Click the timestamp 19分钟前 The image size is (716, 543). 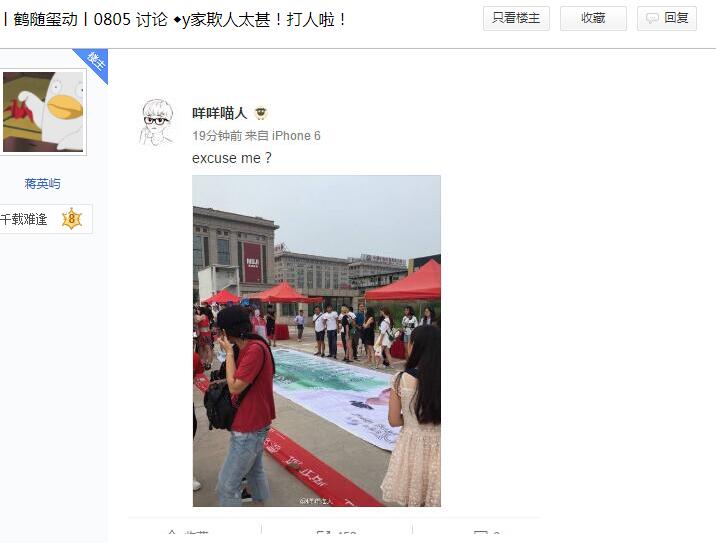pyautogui.click(x=217, y=136)
